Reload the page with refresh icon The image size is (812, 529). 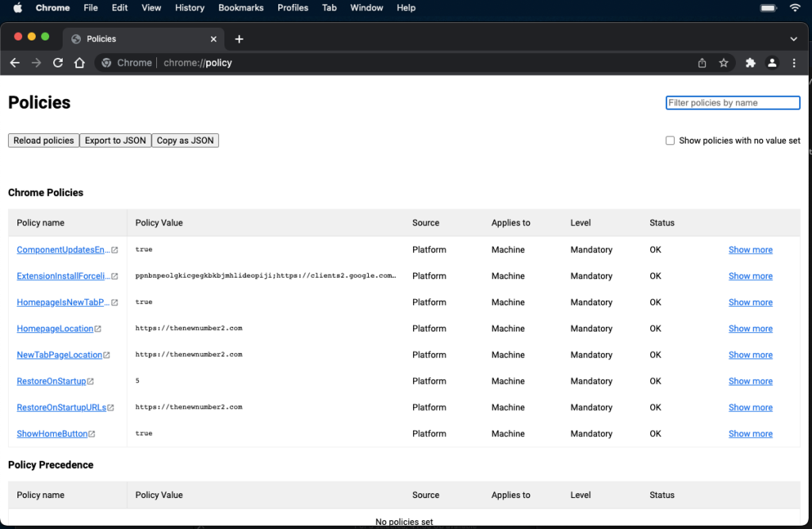click(x=58, y=63)
